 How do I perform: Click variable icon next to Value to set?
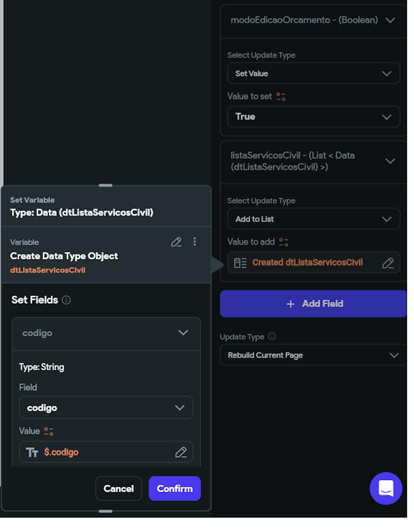pos(281,96)
